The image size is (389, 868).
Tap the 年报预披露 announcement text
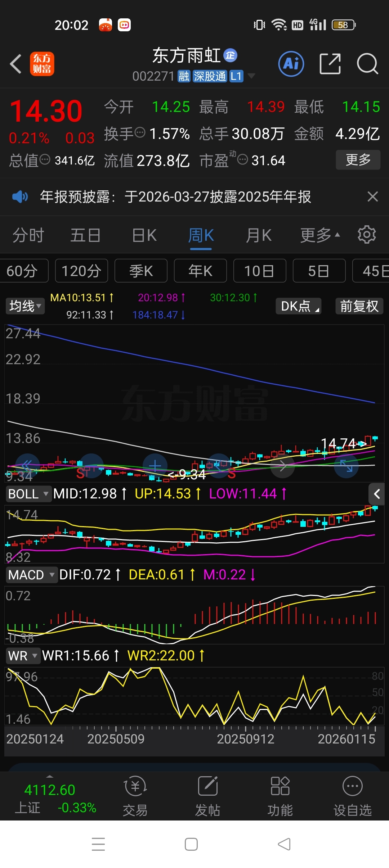tap(175, 196)
